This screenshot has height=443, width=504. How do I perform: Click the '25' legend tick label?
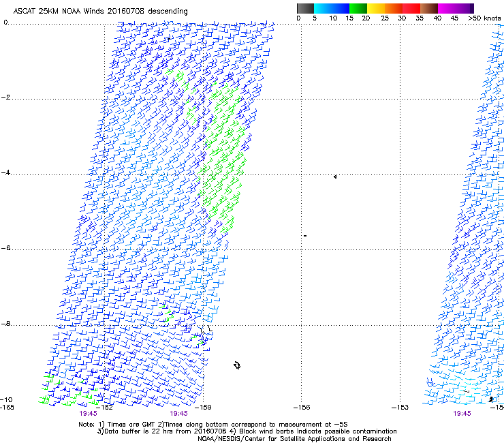click(x=385, y=18)
